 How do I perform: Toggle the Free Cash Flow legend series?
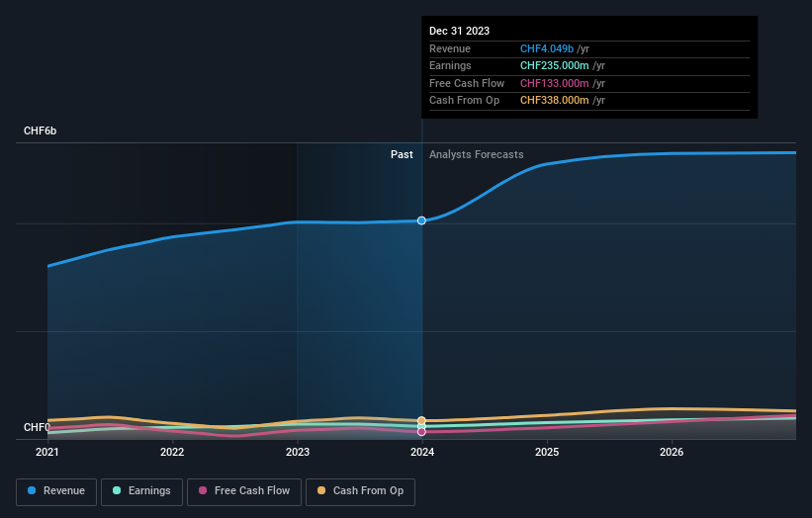point(244,491)
